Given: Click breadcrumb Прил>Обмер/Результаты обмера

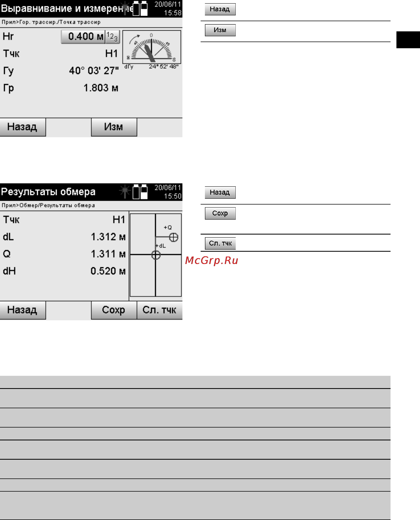Looking at the screenshot, I should coord(48,206).
